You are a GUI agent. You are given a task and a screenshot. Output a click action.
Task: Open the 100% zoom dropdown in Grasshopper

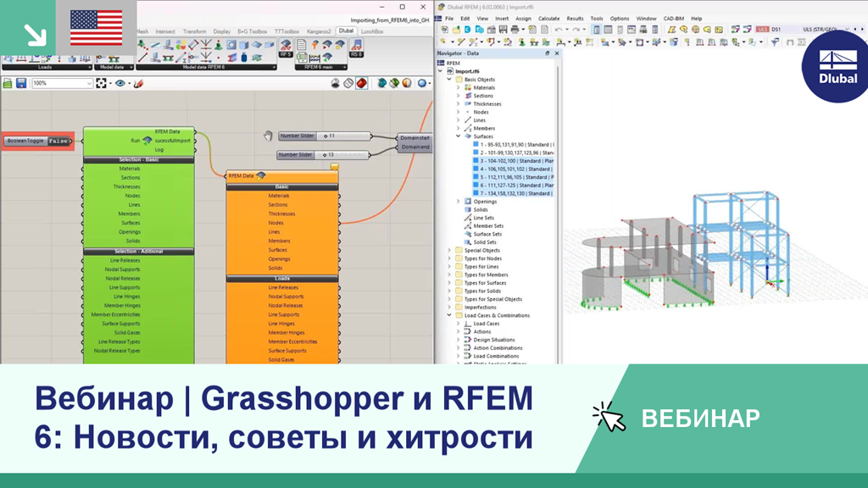click(89, 83)
